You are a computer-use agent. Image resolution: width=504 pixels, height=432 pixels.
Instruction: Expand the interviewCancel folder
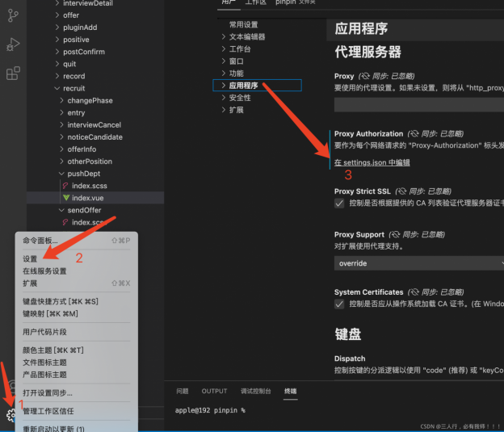(94, 125)
